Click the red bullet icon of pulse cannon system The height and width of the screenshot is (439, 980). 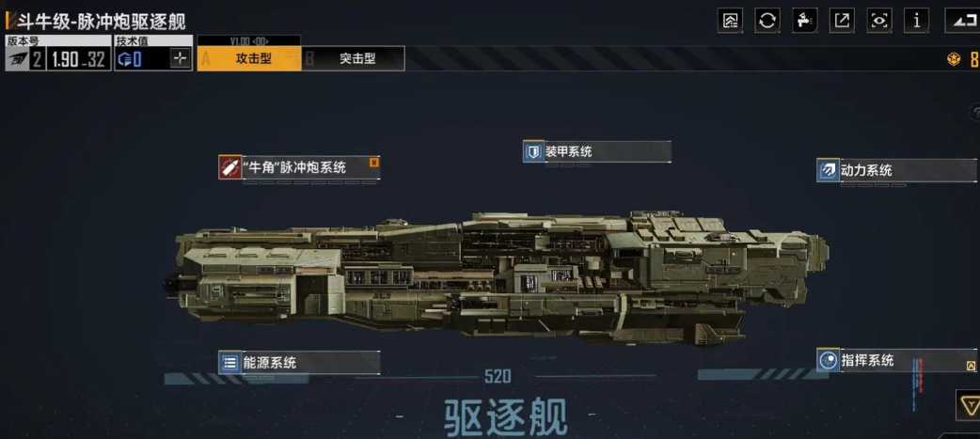(x=230, y=167)
